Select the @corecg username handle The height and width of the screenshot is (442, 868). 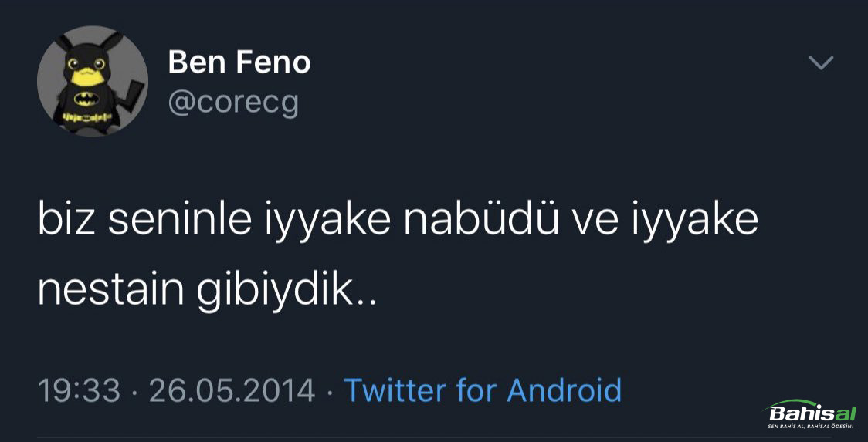click(x=233, y=103)
